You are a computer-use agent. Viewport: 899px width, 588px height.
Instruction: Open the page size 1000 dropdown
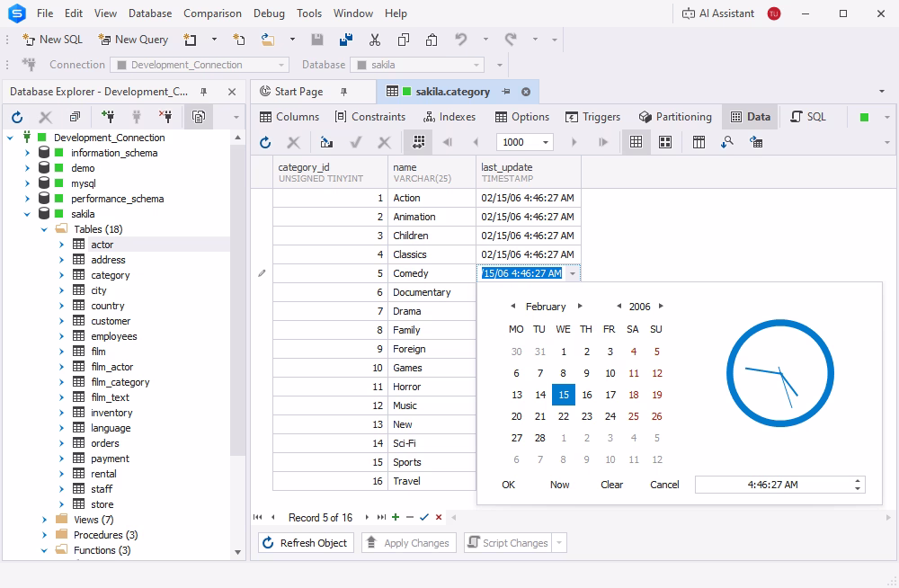[x=546, y=142]
